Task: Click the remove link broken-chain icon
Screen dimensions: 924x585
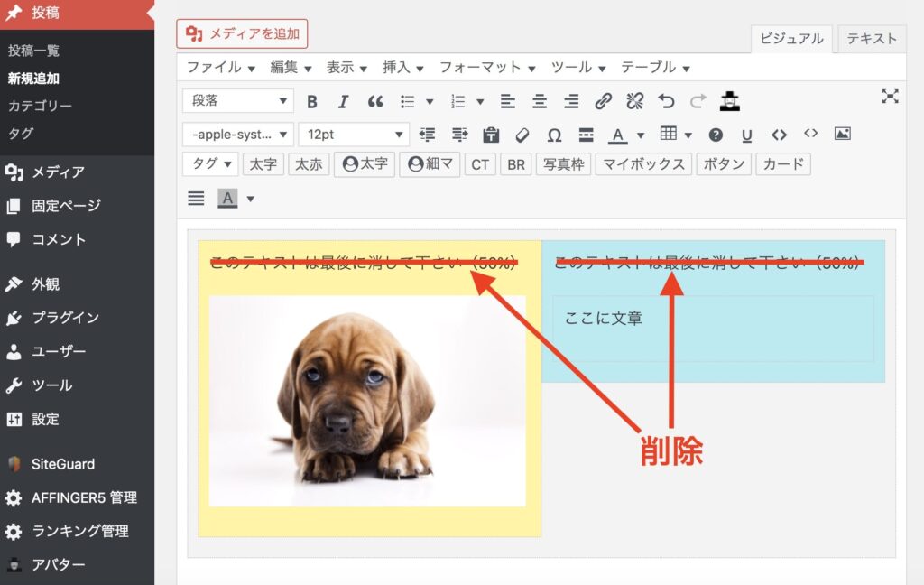Action: coord(634,101)
